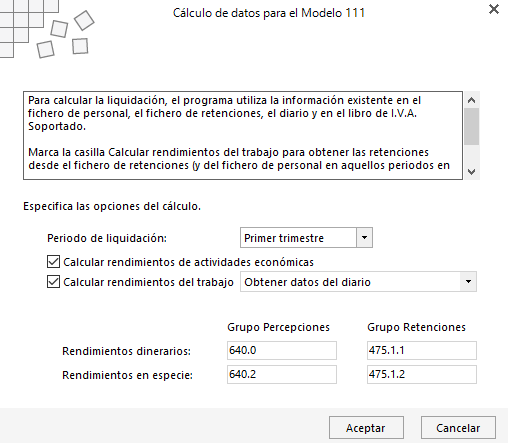The width and height of the screenshot is (508, 443).
Task: Open the Periodo de liquidación dropdown arrow
Action: coord(364,238)
